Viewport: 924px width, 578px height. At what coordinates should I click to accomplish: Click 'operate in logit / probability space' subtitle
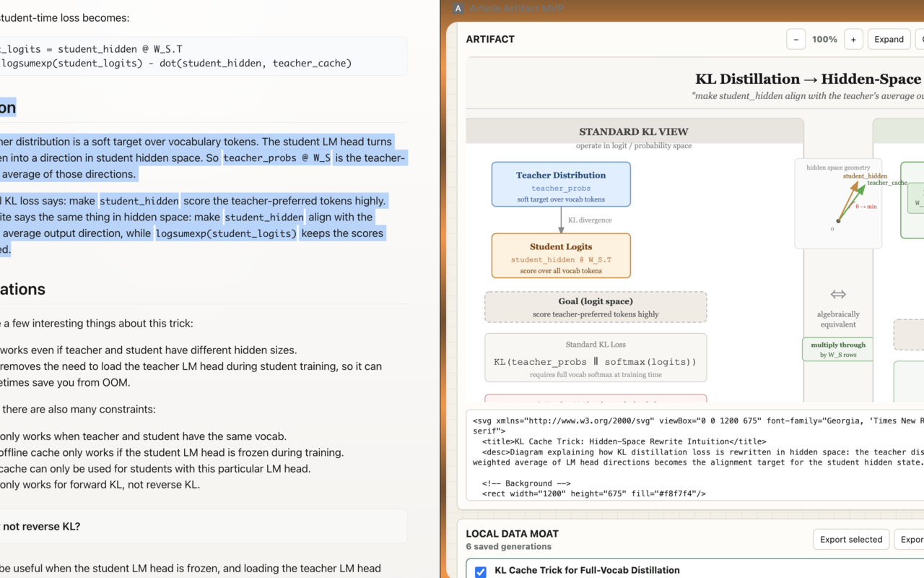[634, 145]
